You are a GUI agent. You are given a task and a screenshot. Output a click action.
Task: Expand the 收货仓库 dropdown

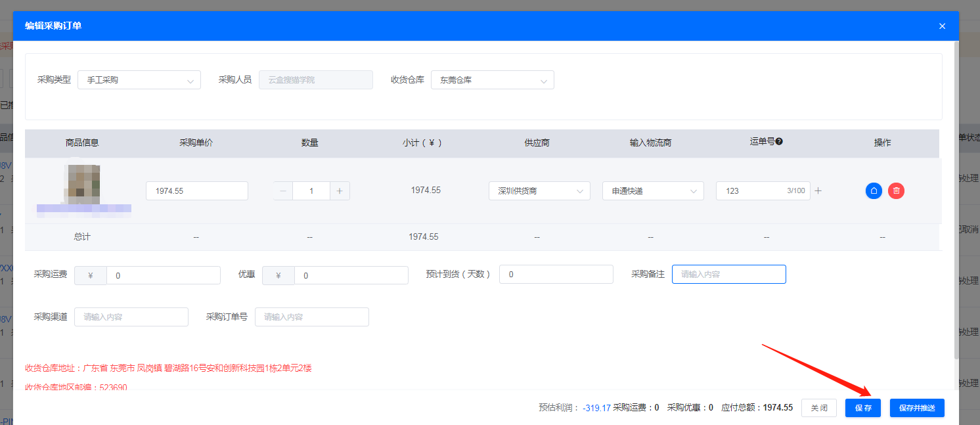point(492,80)
